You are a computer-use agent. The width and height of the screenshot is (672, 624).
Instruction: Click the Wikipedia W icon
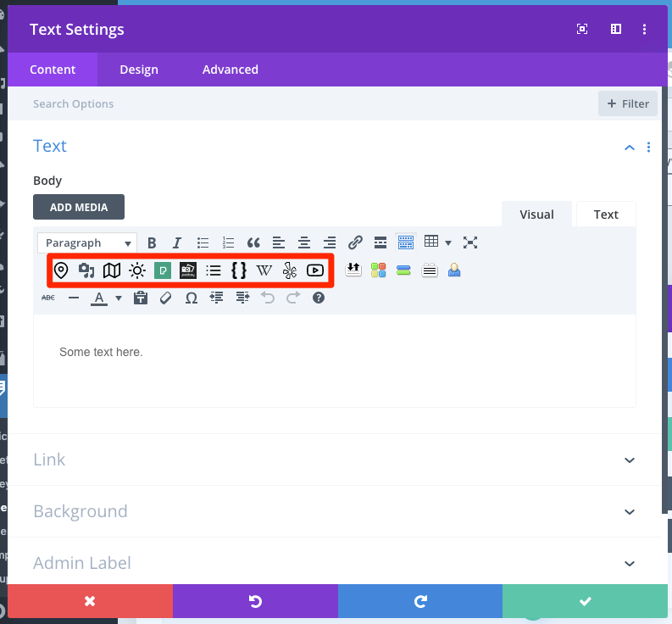pyautogui.click(x=264, y=270)
